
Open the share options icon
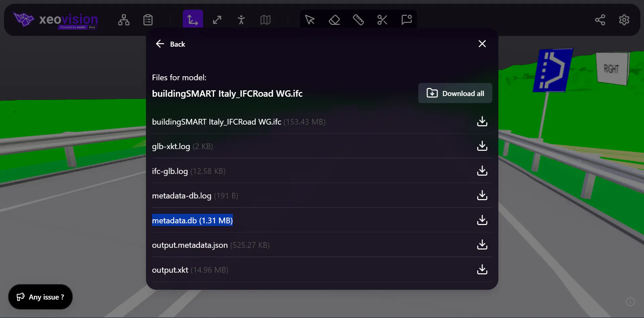tap(600, 20)
